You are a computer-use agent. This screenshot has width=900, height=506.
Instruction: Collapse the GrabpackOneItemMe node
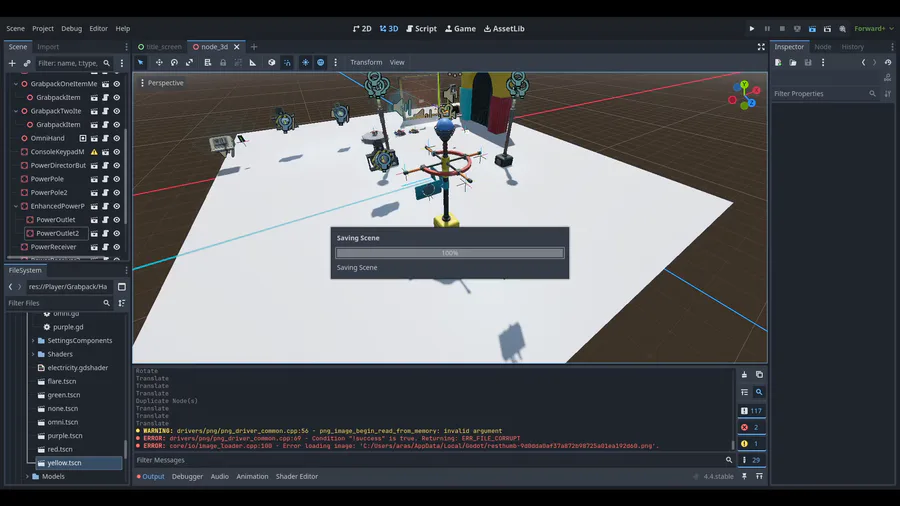tap(16, 84)
